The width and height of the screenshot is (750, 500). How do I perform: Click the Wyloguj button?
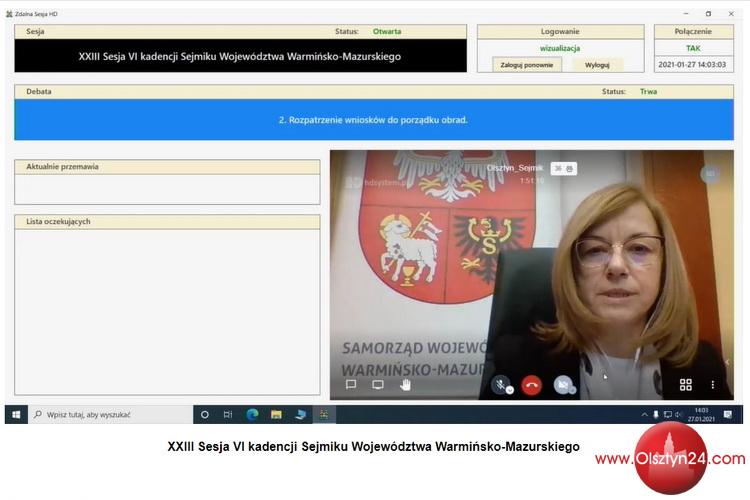597,65
